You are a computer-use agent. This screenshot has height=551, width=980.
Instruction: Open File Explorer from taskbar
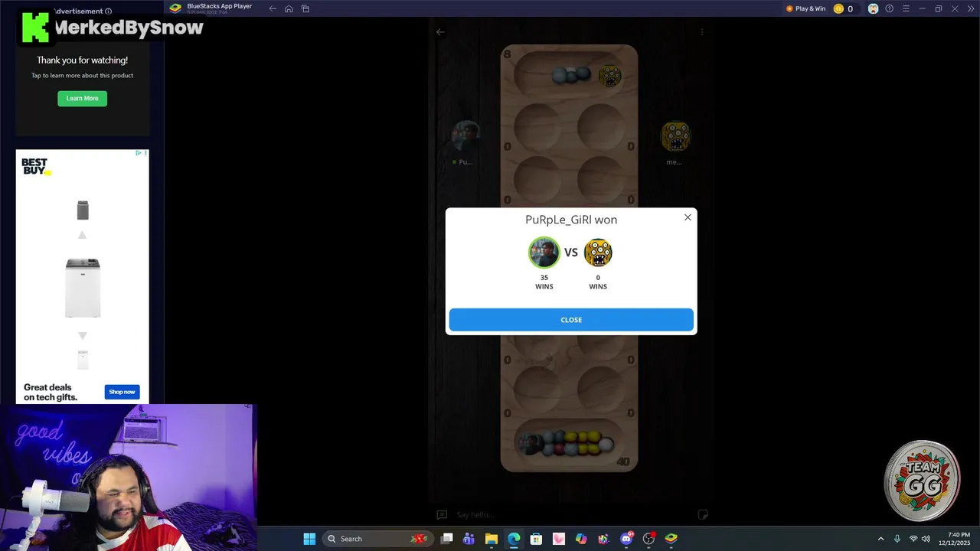[492, 539]
